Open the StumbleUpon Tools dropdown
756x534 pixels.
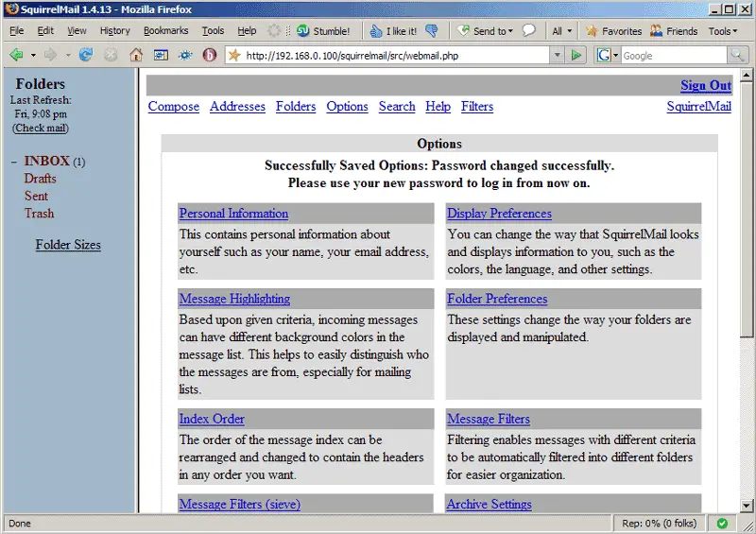coord(722,31)
